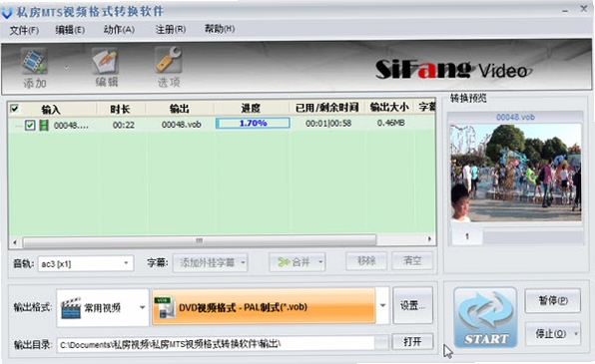Open the 添加外挂字幕 subtitle dropdown

(x=211, y=262)
